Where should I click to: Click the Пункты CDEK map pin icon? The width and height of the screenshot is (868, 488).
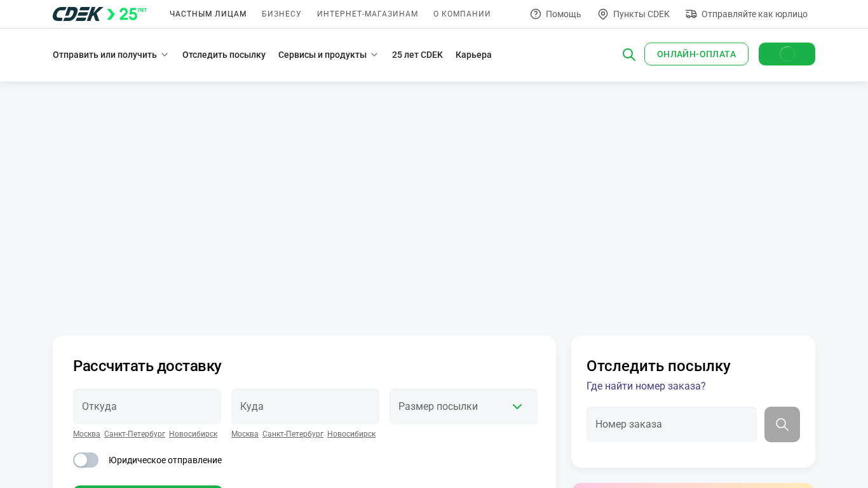click(x=603, y=14)
